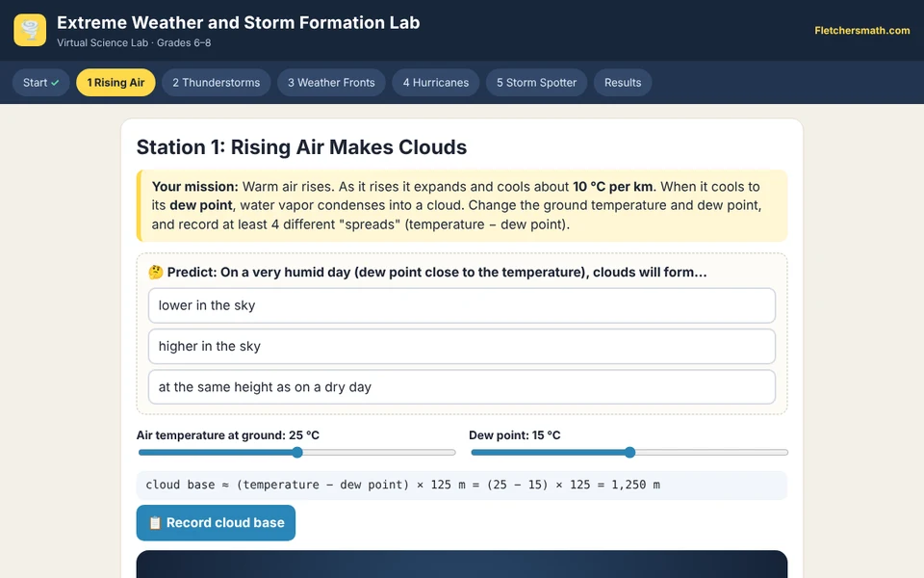Choose the 'lower in the sky' prediction

[x=462, y=305]
